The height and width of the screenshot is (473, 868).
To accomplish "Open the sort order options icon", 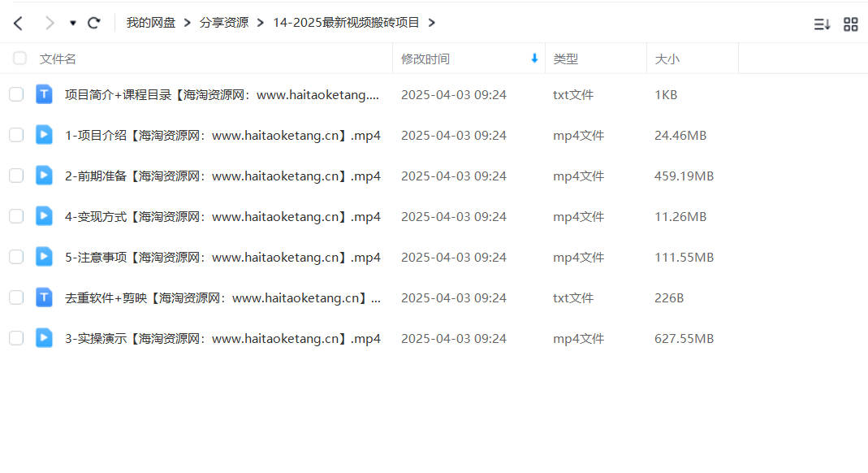I will [x=822, y=24].
